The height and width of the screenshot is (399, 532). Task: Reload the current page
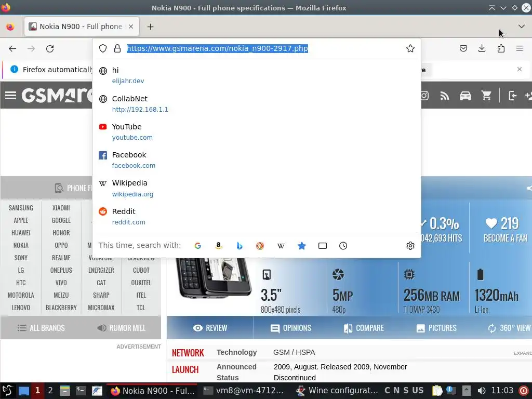[50, 48]
